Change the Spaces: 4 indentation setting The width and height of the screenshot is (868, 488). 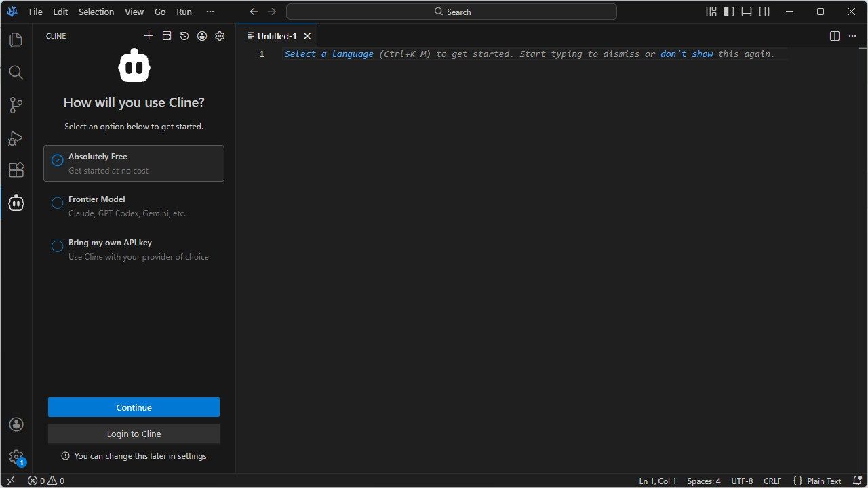click(704, 481)
